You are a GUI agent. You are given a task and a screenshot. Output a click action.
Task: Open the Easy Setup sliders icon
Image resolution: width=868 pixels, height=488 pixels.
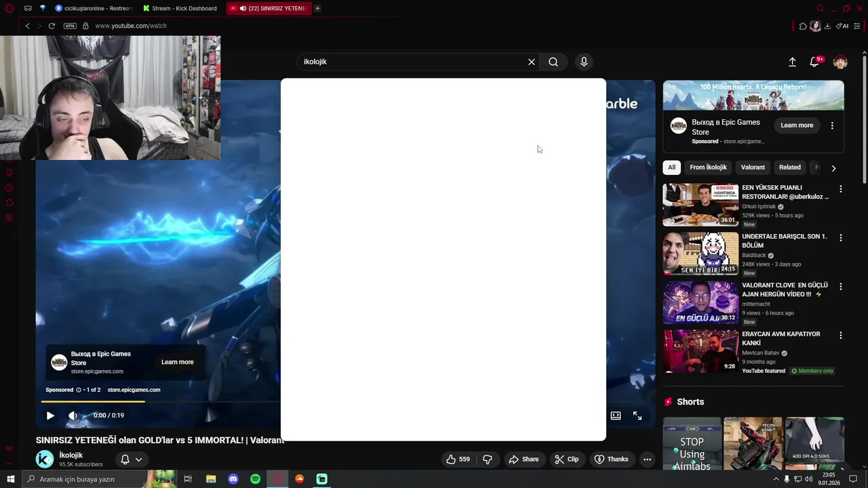click(x=857, y=26)
